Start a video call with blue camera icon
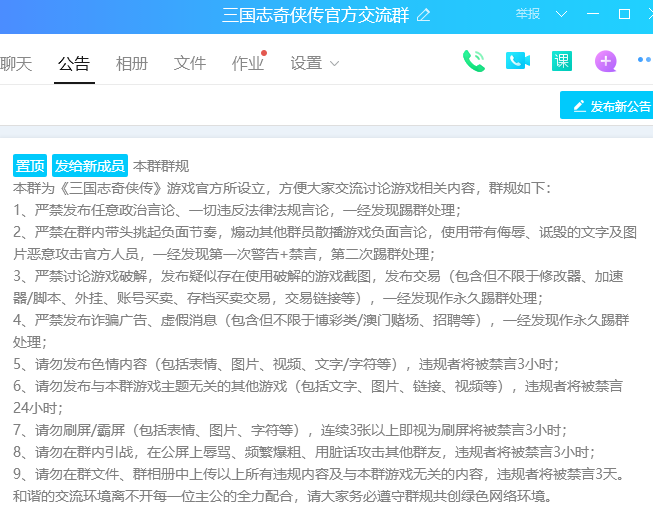This screenshot has height=511, width=653. click(x=518, y=61)
